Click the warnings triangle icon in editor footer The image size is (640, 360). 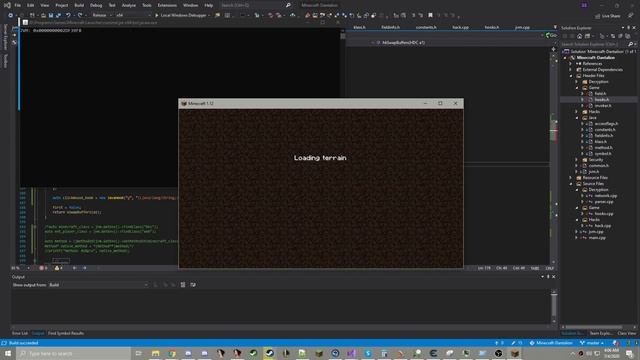(57, 268)
